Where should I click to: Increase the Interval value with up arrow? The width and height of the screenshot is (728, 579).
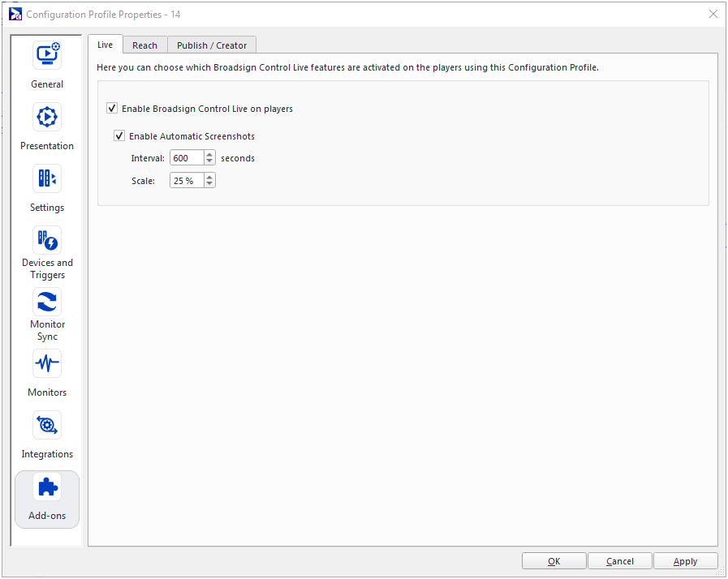(209, 155)
